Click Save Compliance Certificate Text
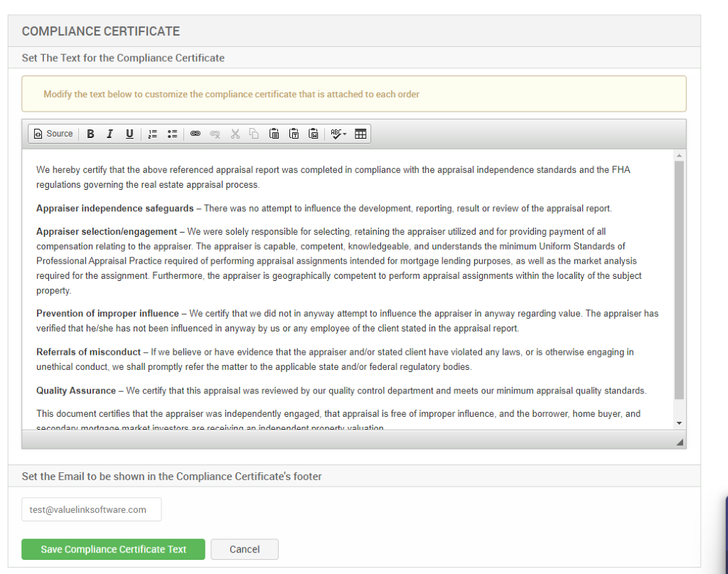The width and height of the screenshot is (728, 574). 113,549
